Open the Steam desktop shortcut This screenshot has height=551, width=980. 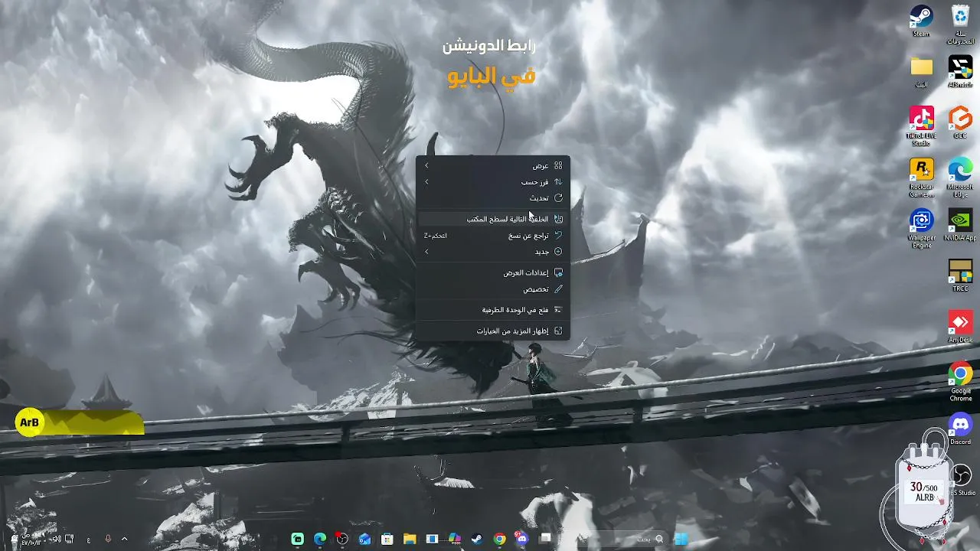point(921,21)
